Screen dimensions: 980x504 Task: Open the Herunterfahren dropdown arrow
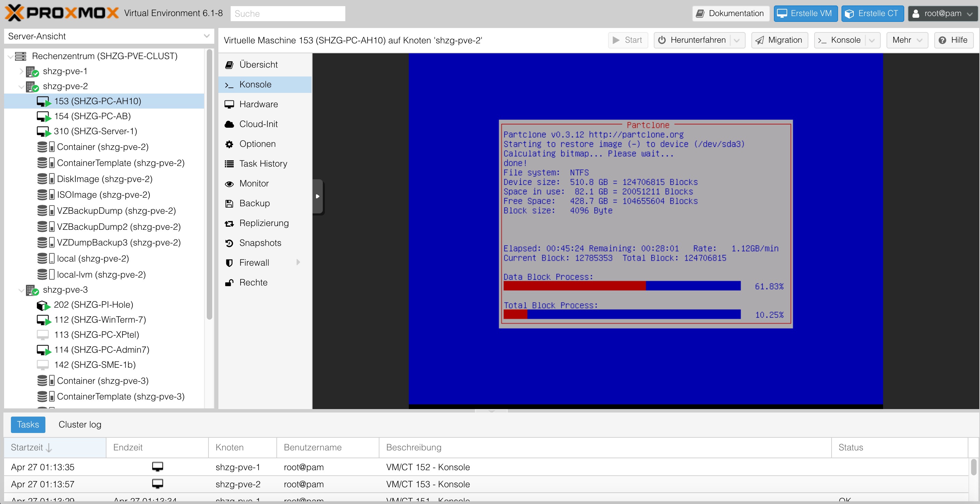click(x=737, y=40)
